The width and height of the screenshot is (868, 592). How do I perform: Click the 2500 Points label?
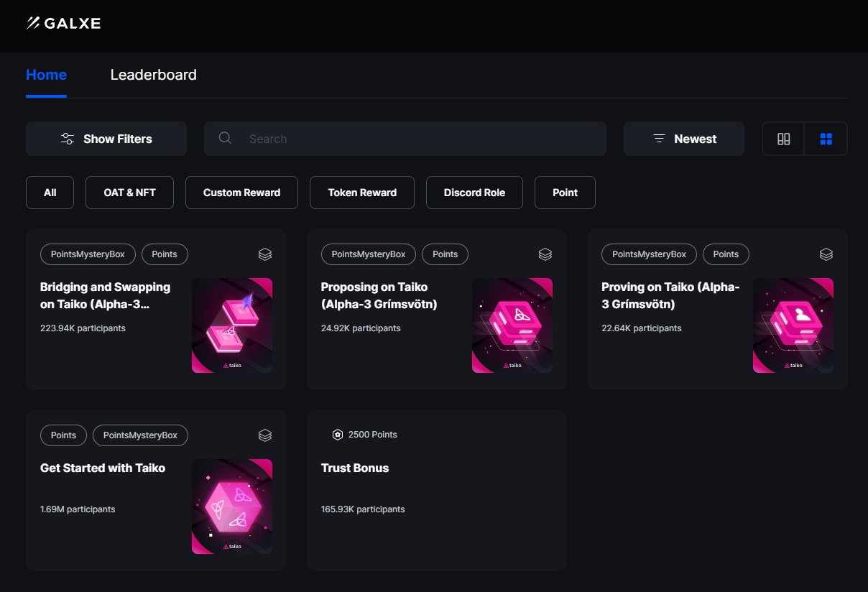point(372,435)
